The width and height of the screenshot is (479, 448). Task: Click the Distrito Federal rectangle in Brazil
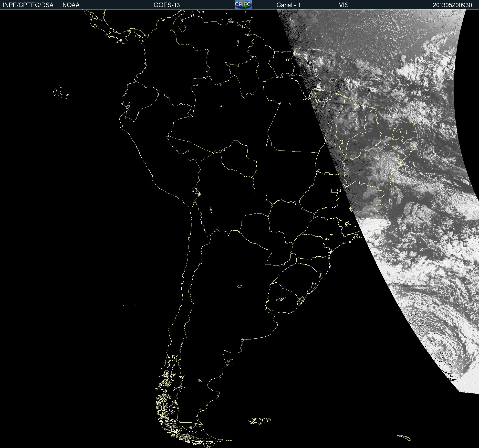point(334,191)
